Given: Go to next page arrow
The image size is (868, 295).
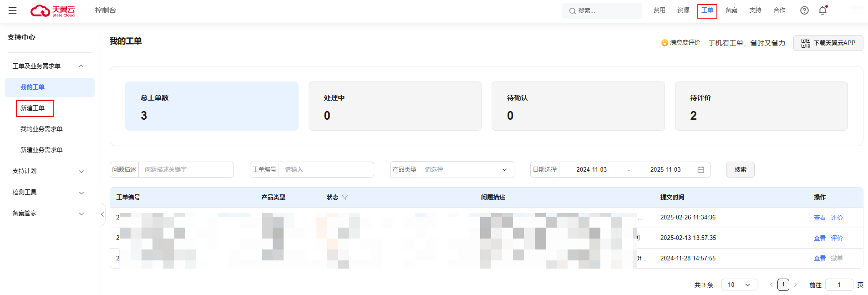Looking at the screenshot, I should [795, 285].
